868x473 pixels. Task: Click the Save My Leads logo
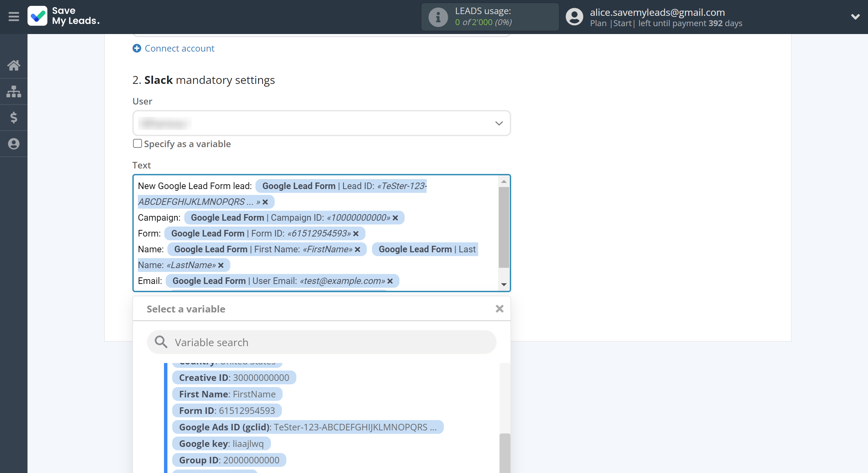(64, 16)
